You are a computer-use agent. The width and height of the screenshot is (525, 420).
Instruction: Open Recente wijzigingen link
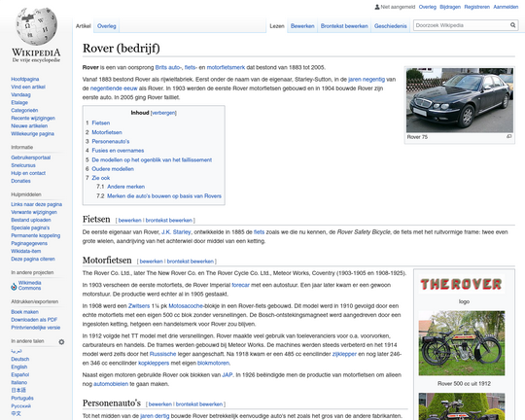click(x=33, y=118)
